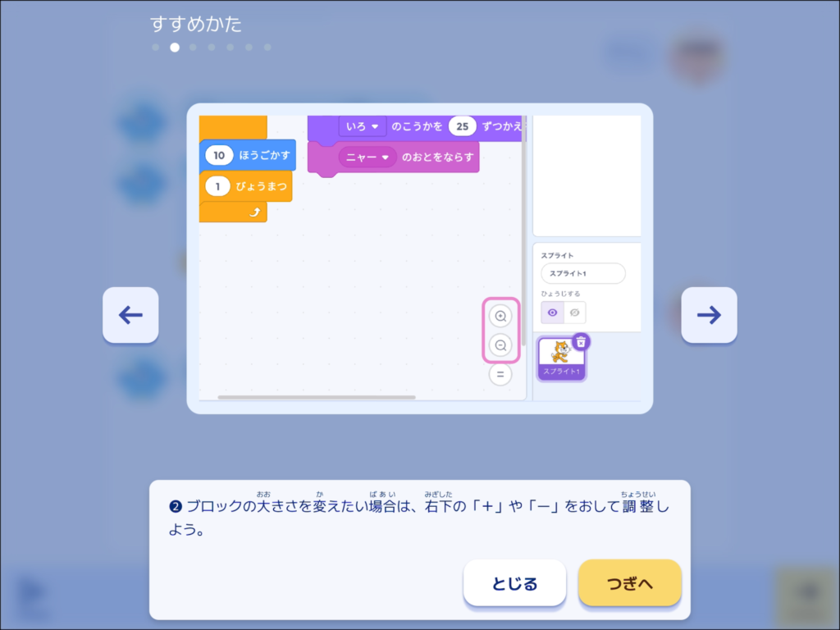Image resolution: width=840 pixels, height=630 pixels.
Task: Open the ニャー sound dropdown
Action: click(367, 157)
